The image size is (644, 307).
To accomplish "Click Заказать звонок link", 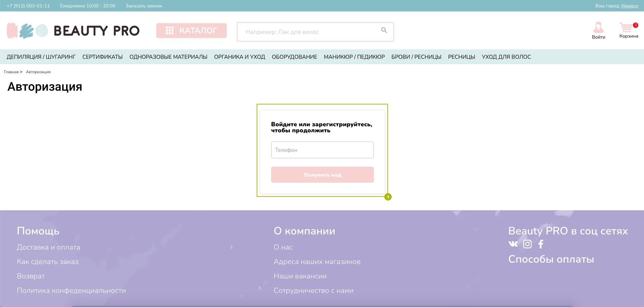I will [144, 6].
